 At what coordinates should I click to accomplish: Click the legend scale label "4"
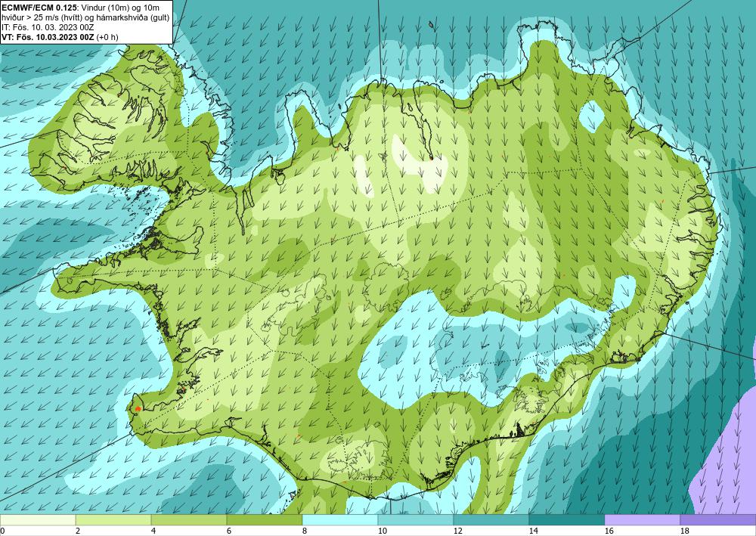153,531
